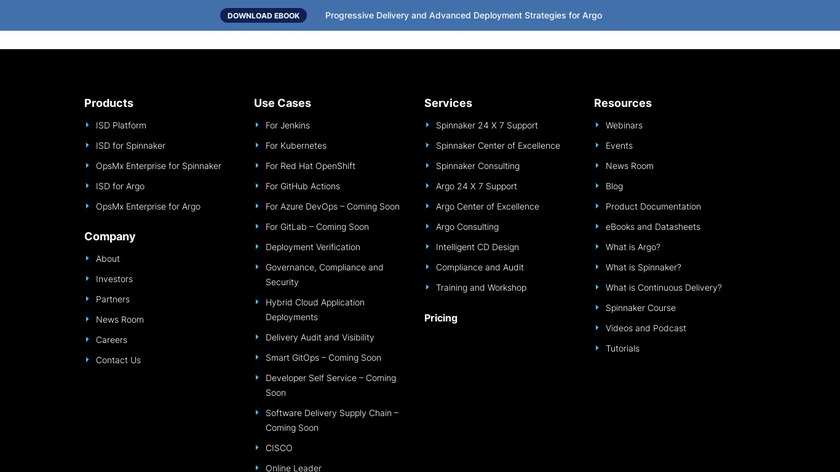Open What is Continuous Delivery?
This screenshot has width=840, height=472.
[664, 288]
